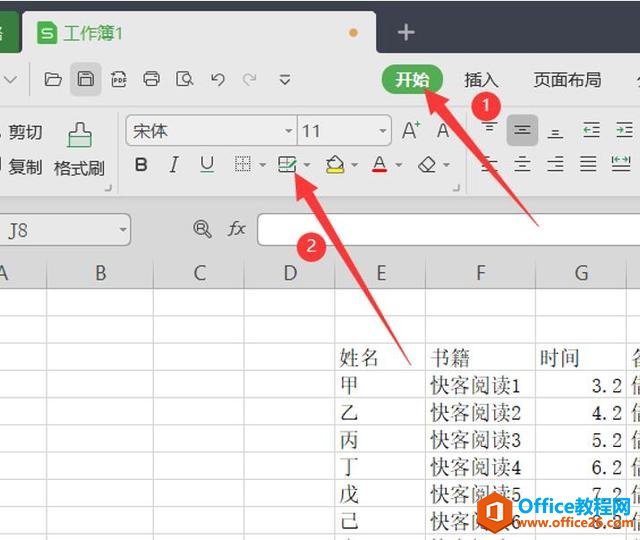Viewport: 640px width, 540px height.
Task: Select cell containing 乙
Action: [x=380, y=412]
